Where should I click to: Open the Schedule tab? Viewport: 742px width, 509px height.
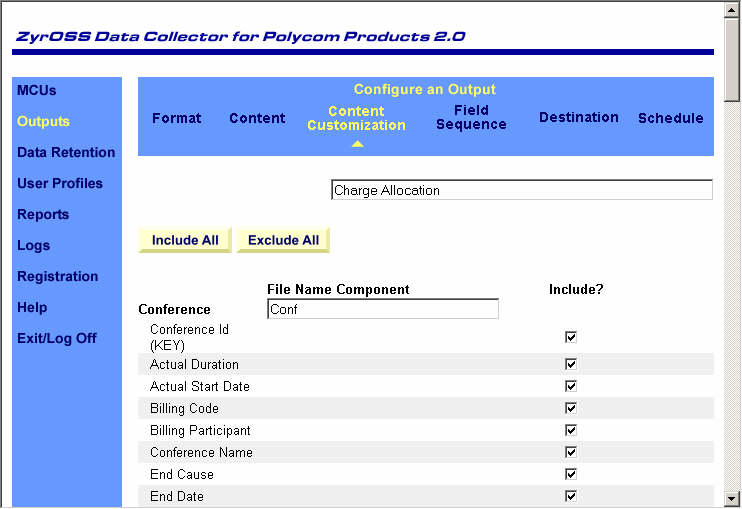(x=671, y=118)
